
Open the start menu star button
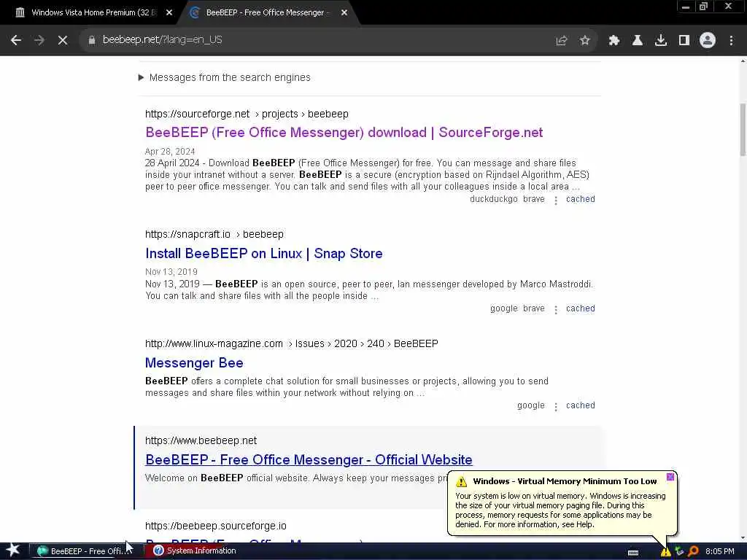(13, 551)
